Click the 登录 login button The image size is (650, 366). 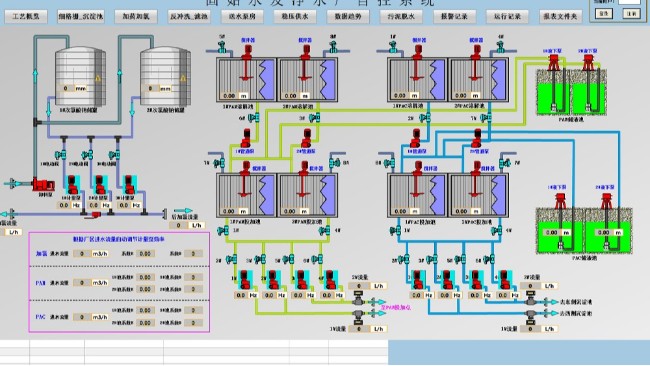point(604,14)
